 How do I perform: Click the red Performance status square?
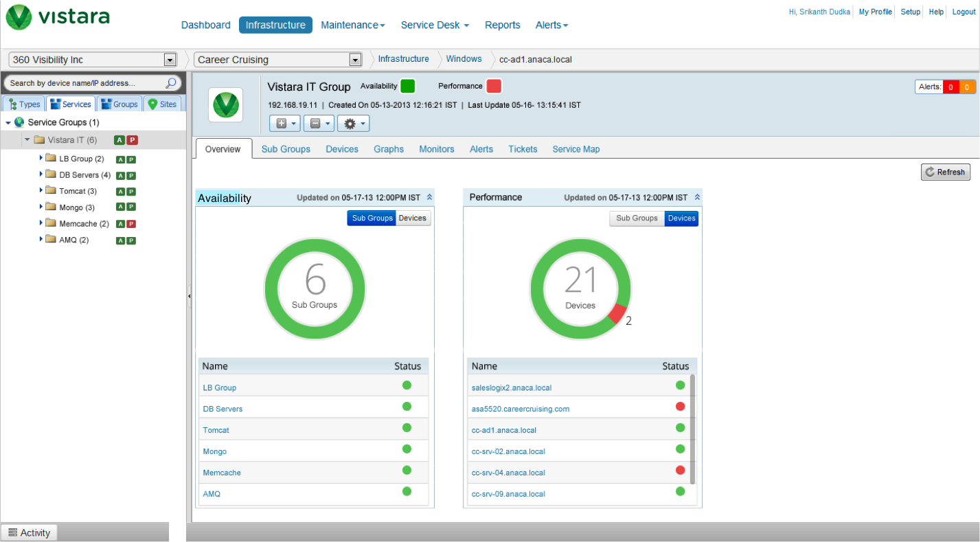click(x=494, y=86)
